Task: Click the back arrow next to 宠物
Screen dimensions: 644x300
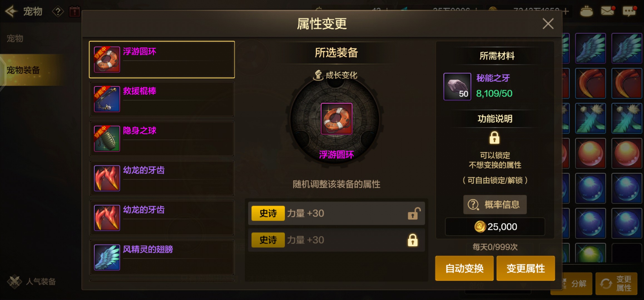Action: (x=11, y=11)
